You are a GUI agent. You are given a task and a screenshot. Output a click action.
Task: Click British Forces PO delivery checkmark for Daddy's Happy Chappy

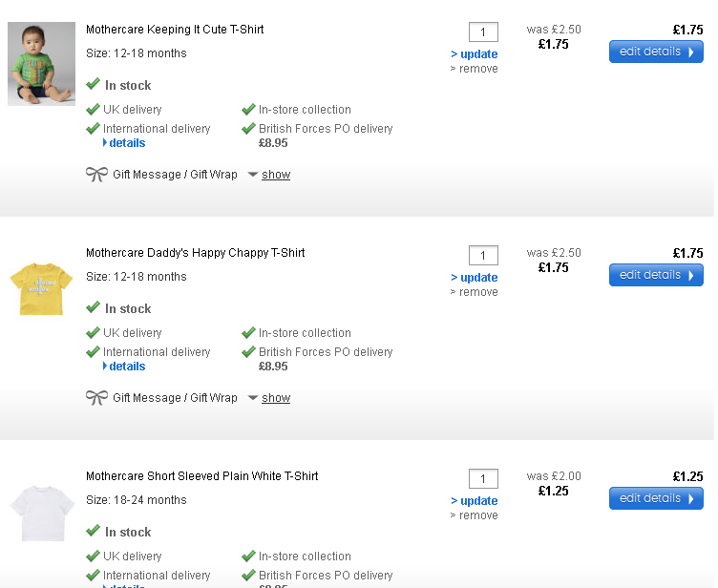248,352
